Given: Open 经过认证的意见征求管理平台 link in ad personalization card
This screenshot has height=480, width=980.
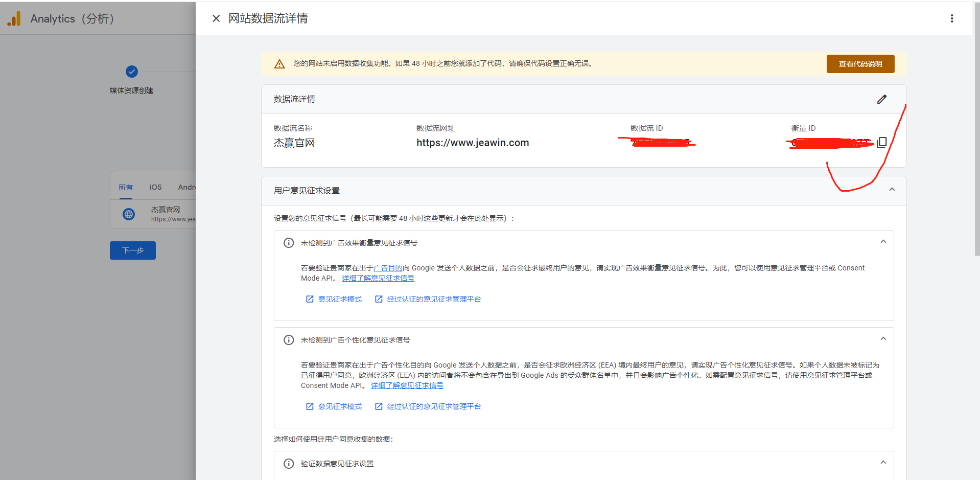Looking at the screenshot, I should 434,406.
